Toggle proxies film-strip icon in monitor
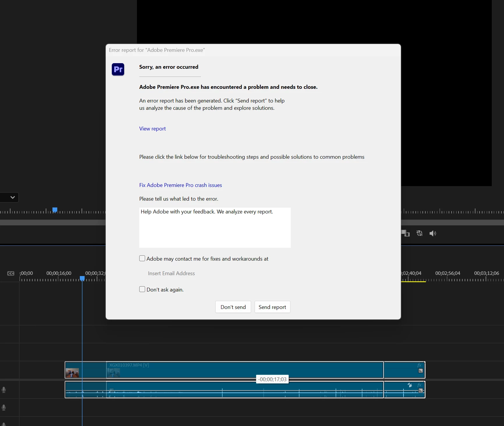 [x=406, y=233]
